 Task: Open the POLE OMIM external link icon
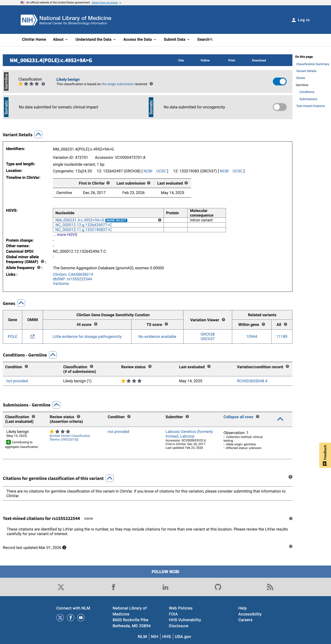(x=32, y=337)
